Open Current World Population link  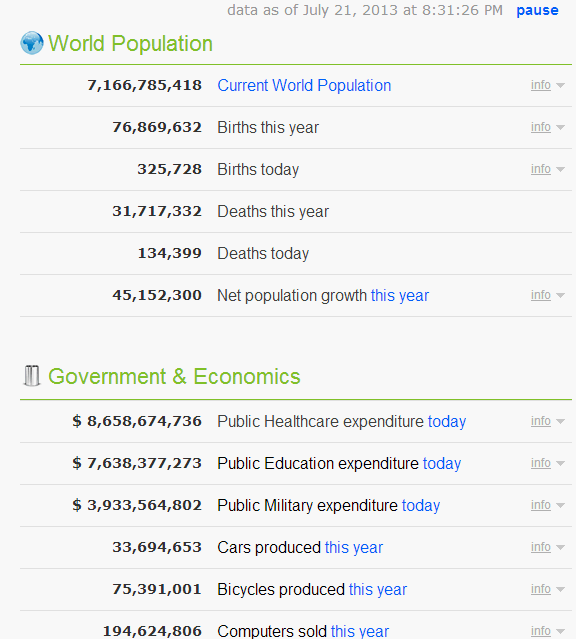pyautogui.click(x=304, y=86)
